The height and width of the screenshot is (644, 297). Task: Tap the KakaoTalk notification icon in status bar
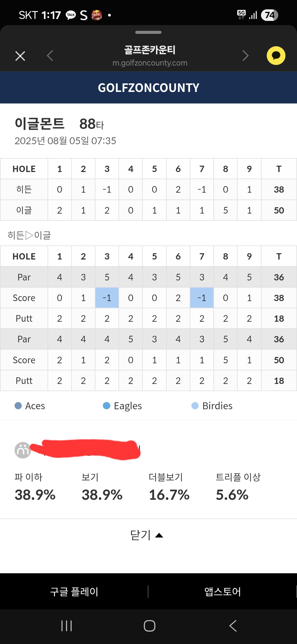[71, 15]
